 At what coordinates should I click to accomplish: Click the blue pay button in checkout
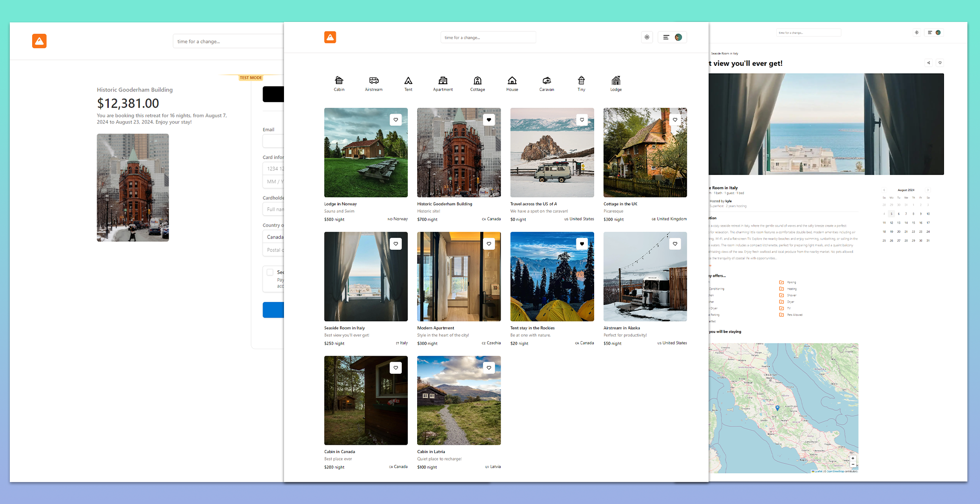coord(273,310)
